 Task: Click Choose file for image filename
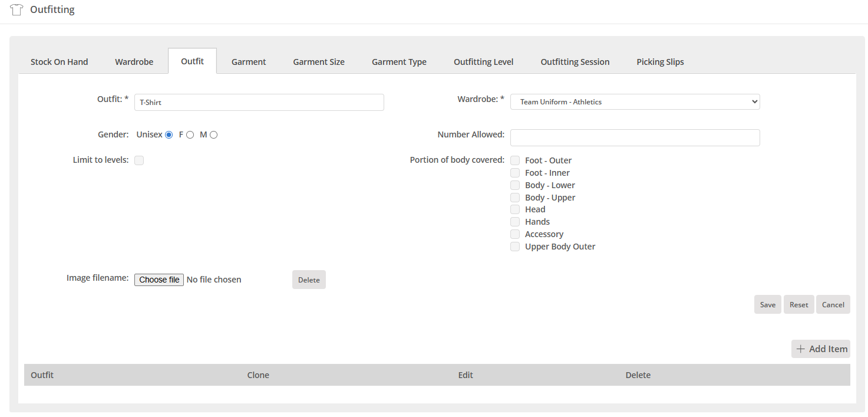(159, 280)
